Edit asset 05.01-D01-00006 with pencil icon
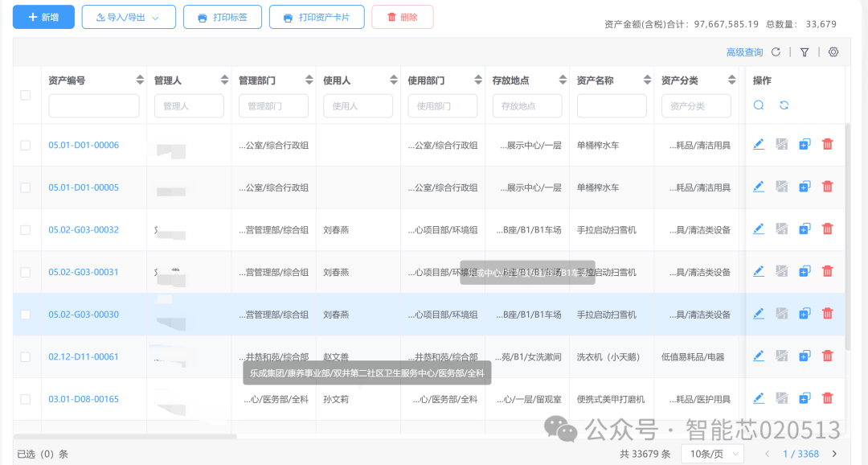 point(759,145)
